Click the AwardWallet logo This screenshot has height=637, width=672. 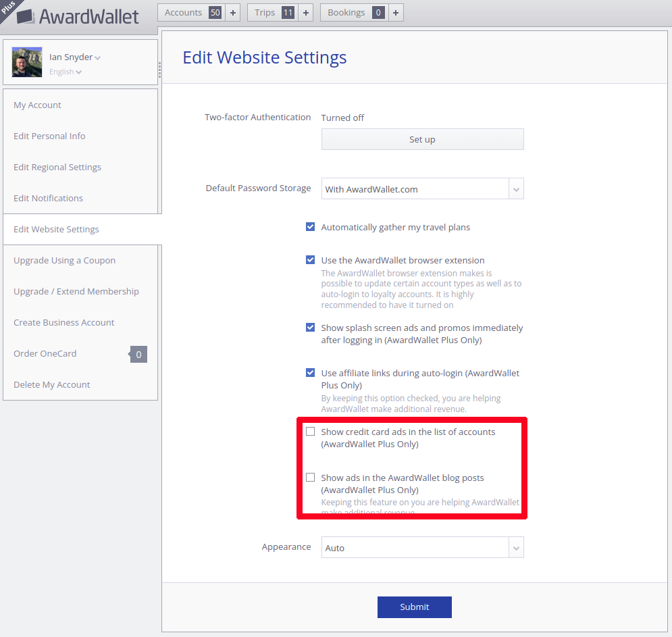click(x=78, y=17)
